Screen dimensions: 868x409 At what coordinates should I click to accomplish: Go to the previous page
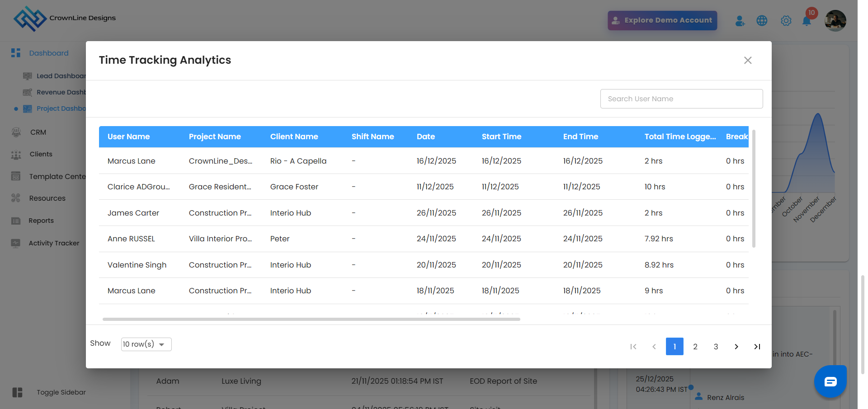[x=654, y=347]
